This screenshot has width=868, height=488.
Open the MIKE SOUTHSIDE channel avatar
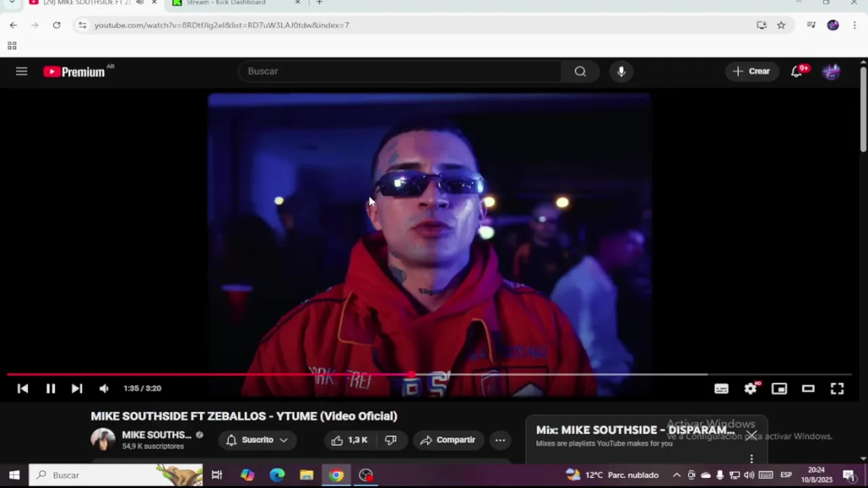tap(103, 440)
